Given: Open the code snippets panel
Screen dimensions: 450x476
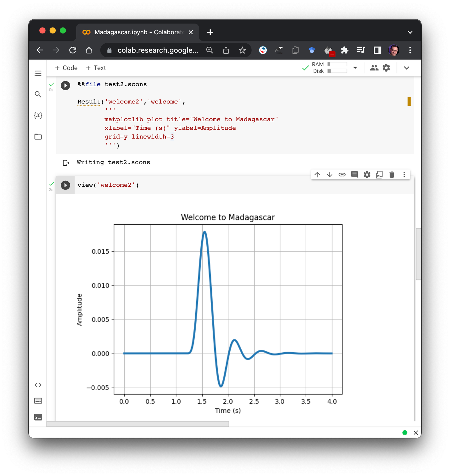Looking at the screenshot, I should pyautogui.click(x=38, y=385).
